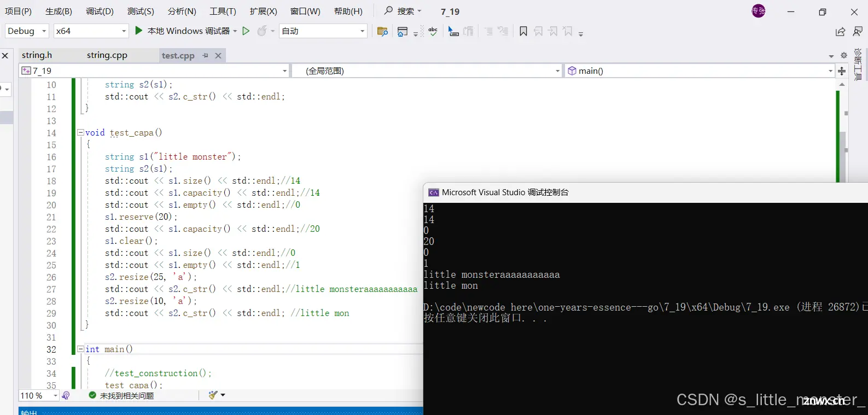This screenshot has width=868, height=415.
Task: Open the 扩展(X) menu
Action: pos(263,11)
